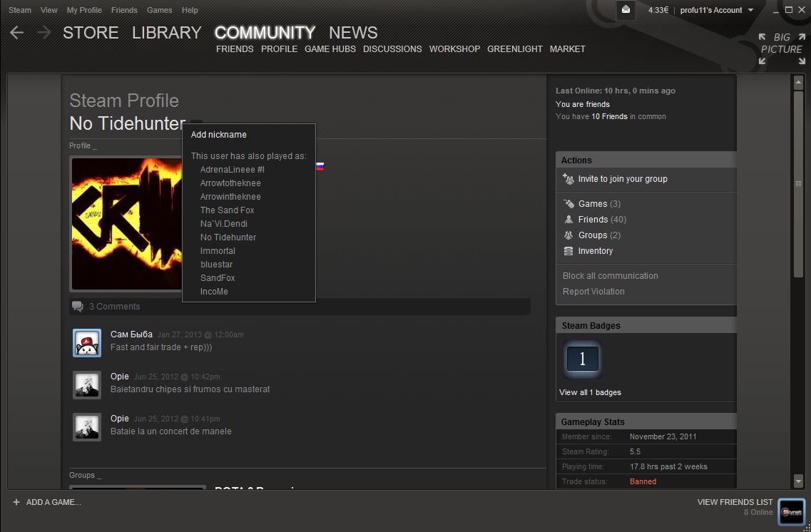Open GAME HUBS subsection
Screen dimensions: 811x532
[330, 49]
